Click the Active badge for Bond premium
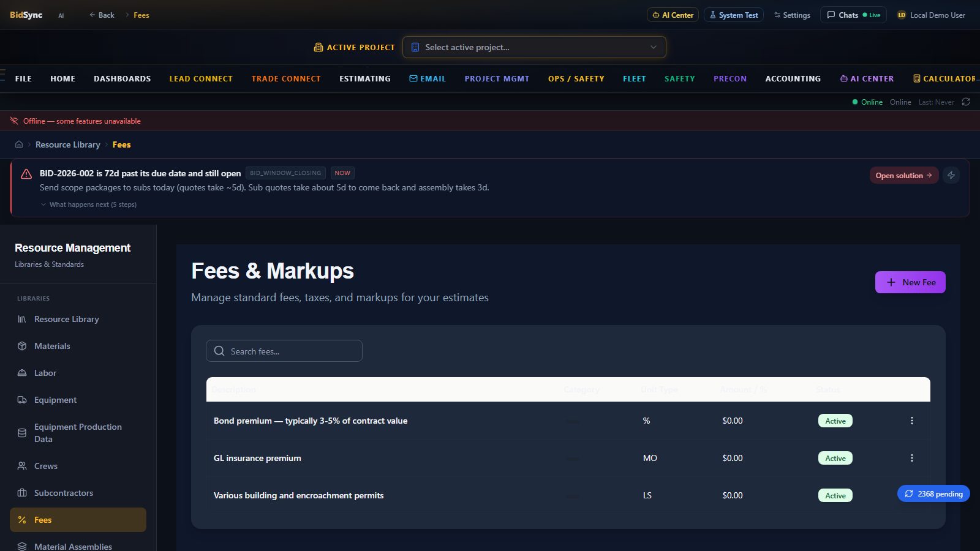 click(835, 421)
